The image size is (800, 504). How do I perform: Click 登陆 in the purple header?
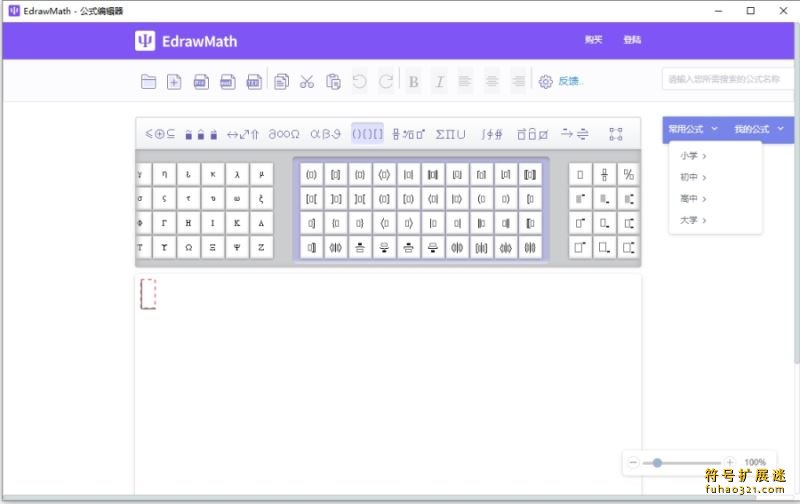632,40
